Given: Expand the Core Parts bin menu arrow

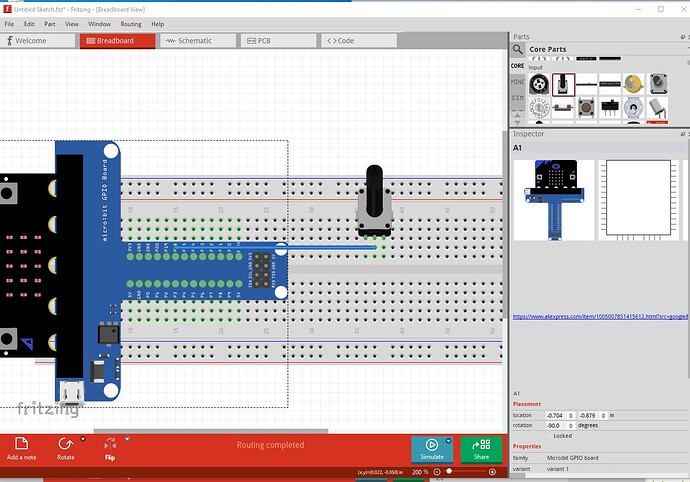Looking at the screenshot, I should coord(687,48).
